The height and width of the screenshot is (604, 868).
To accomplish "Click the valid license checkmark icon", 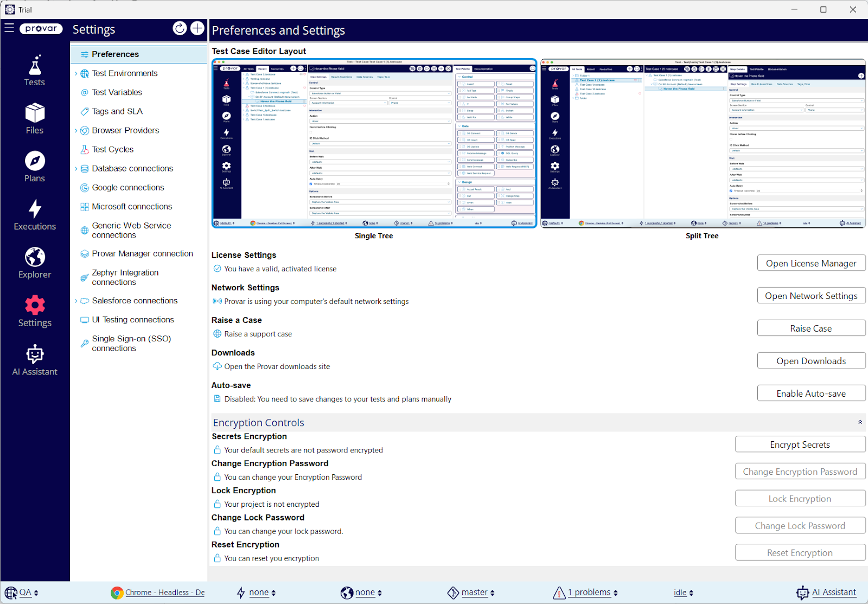I will pyautogui.click(x=217, y=269).
